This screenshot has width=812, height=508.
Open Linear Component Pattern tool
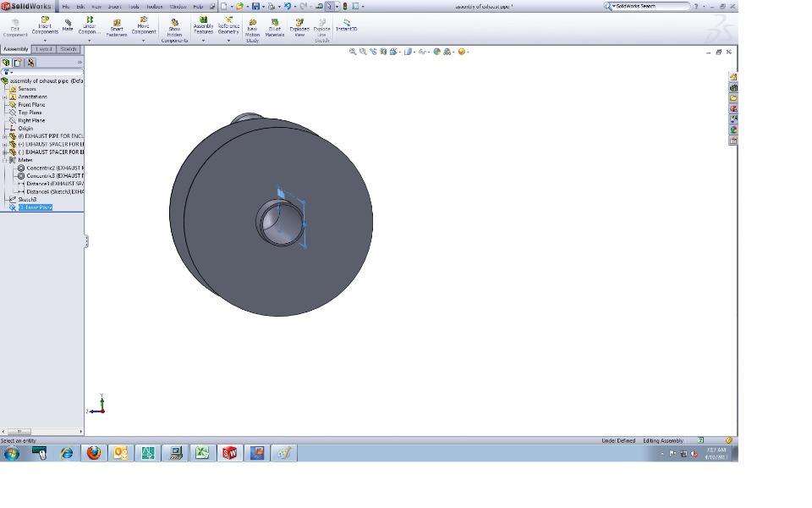point(89,25)
